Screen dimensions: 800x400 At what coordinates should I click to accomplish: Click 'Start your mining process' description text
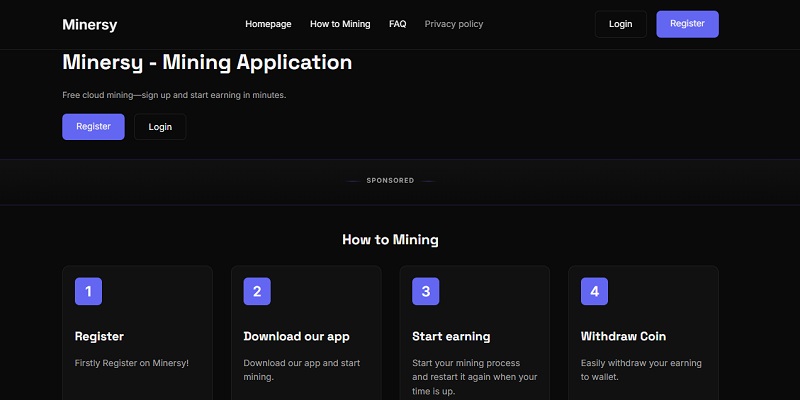click(474, 377)
